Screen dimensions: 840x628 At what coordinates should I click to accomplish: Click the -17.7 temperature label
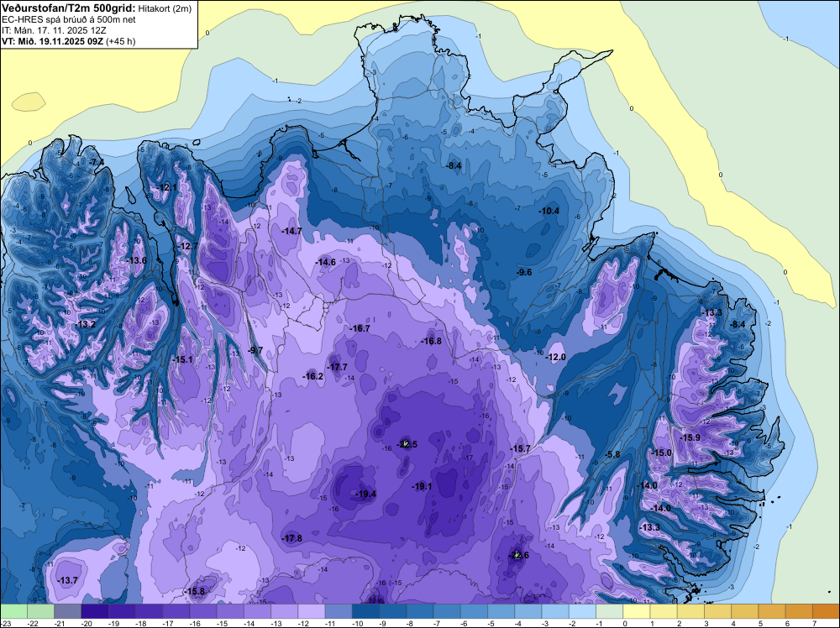[x=338, y=367]
